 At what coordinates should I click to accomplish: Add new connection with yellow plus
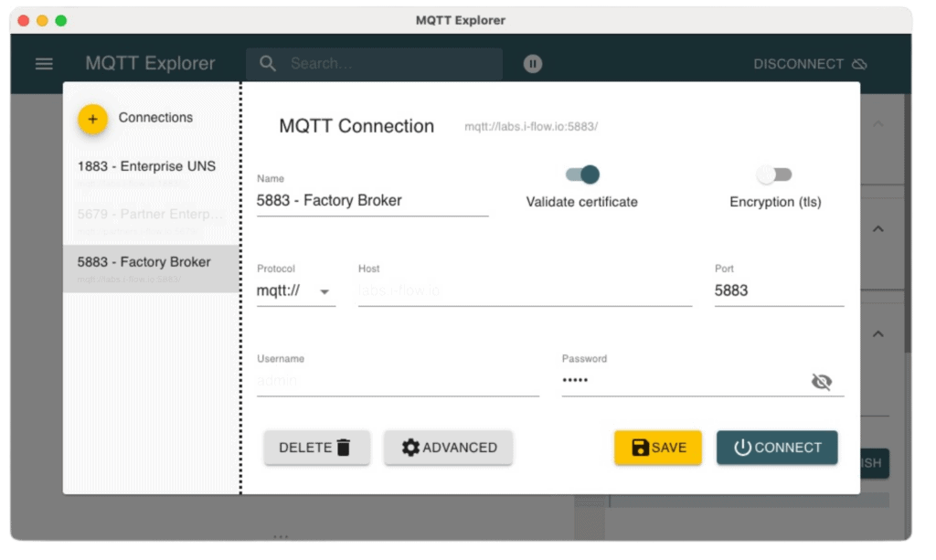pyautogui.click(x=92, y=120)
